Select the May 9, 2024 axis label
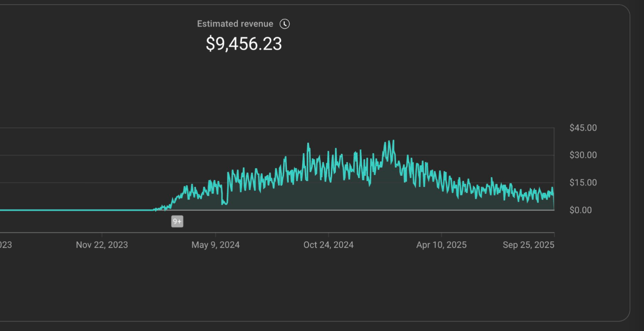This screenshot has height=331, width=644. coord(215,245)
